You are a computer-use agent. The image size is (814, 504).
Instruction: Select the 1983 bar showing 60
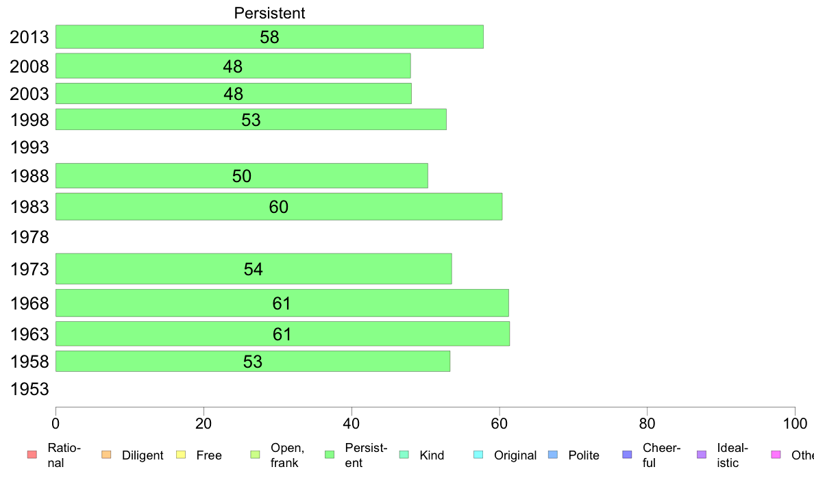[x=279, y=207]
